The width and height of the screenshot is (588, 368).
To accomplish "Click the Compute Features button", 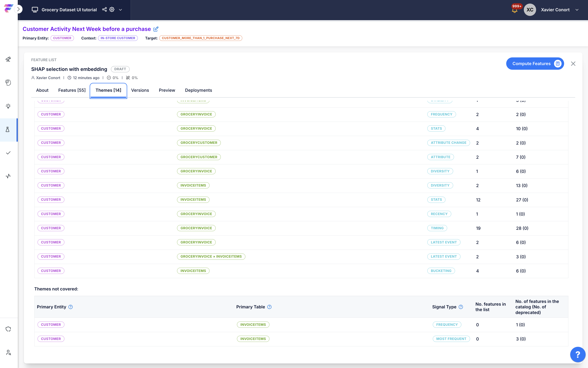I will (535, 64).
